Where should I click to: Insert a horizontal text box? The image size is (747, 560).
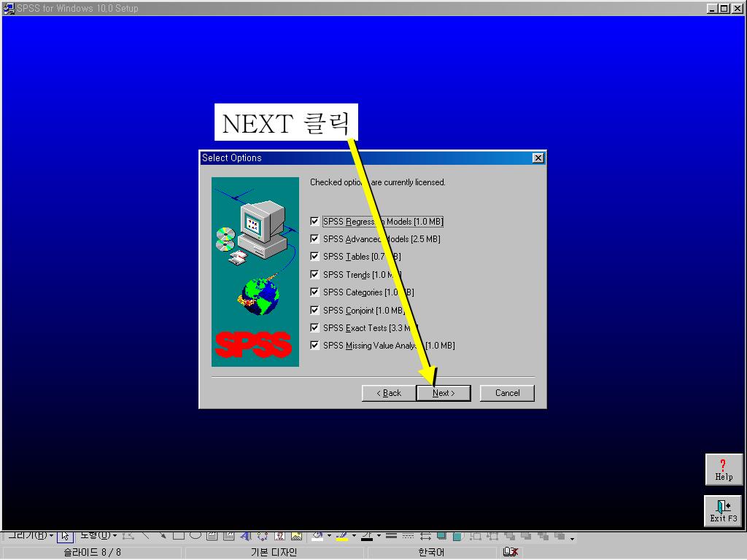[212, 536]
